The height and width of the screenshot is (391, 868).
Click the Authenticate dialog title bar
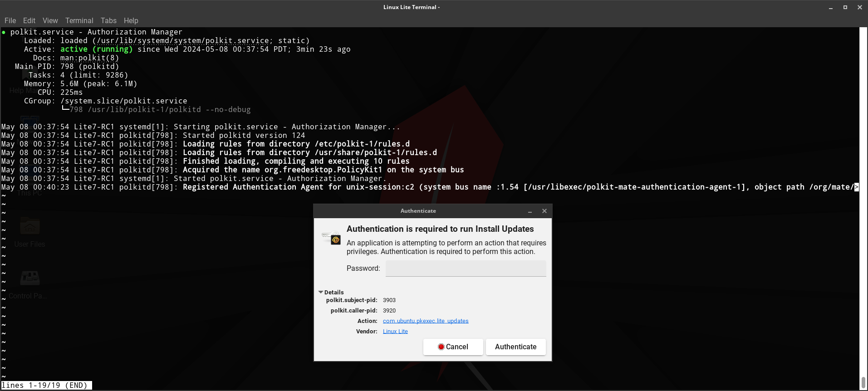click(417, 211)
